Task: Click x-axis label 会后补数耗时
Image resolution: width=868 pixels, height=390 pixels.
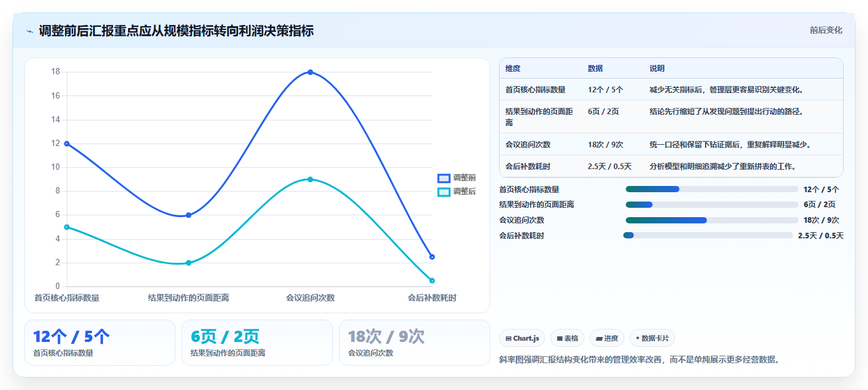Action: click(432, 298)
